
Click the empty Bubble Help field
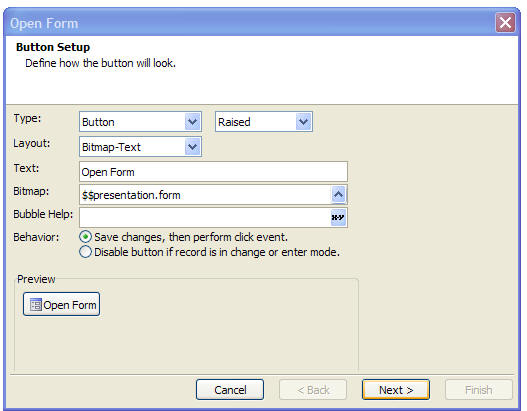click(205, 217)
